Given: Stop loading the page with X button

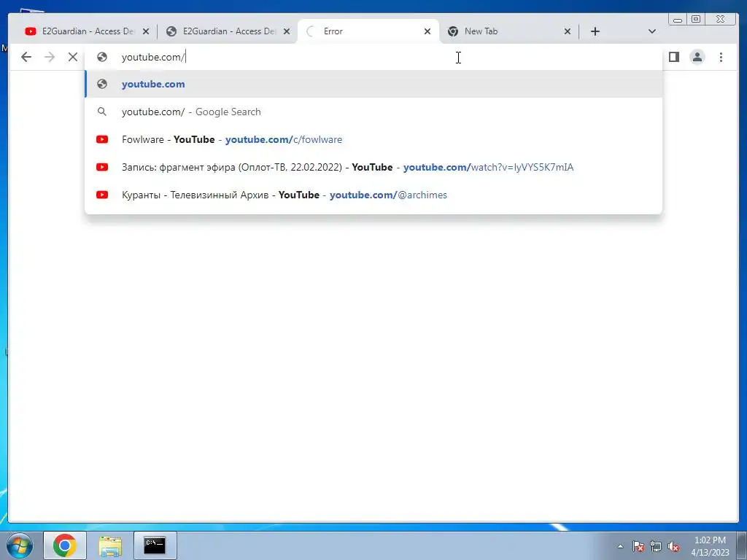Looking at the screenshot, I should tap(73, 57).
